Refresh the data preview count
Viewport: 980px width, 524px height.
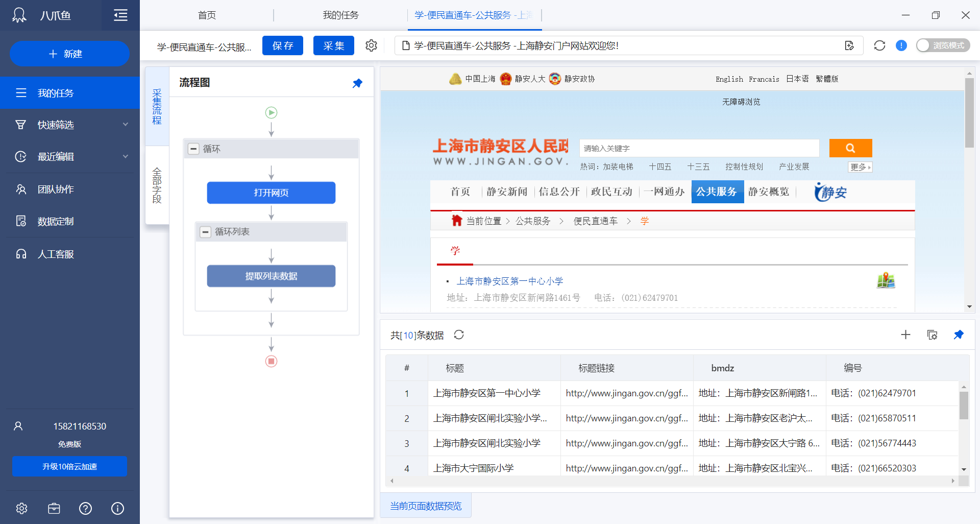tap(459, 335)
